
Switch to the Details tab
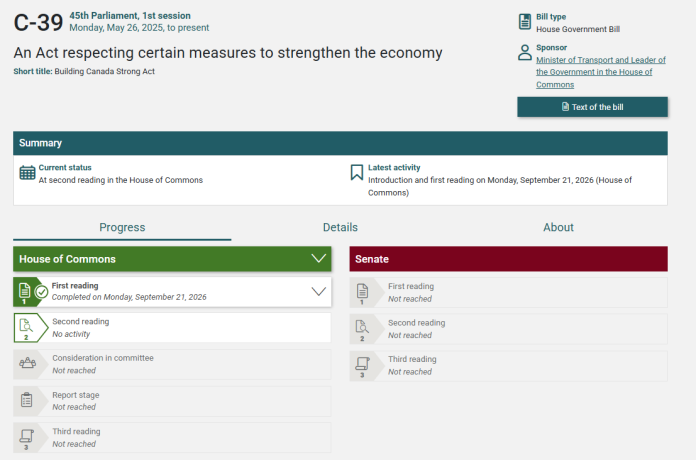(x=340, y=227)
